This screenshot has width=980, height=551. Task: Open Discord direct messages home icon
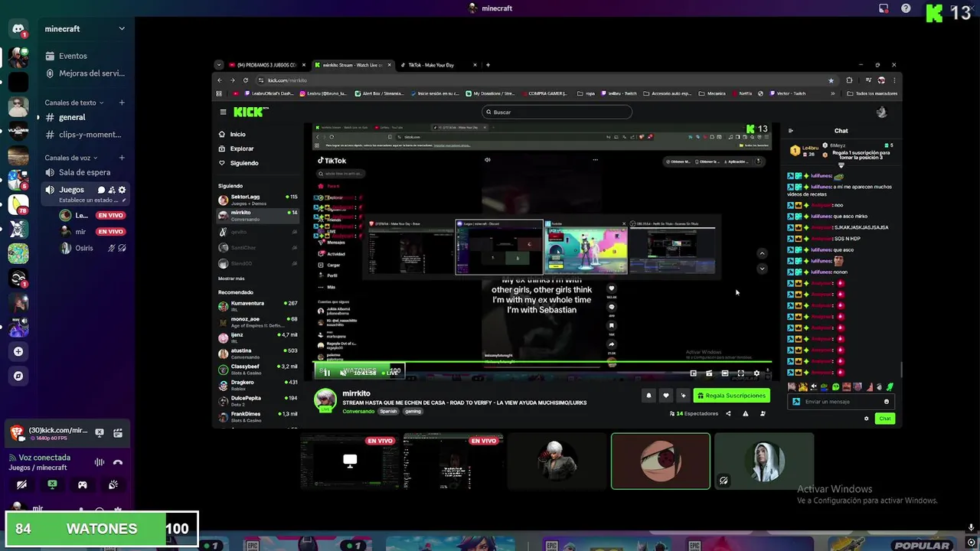click(18, 29)
